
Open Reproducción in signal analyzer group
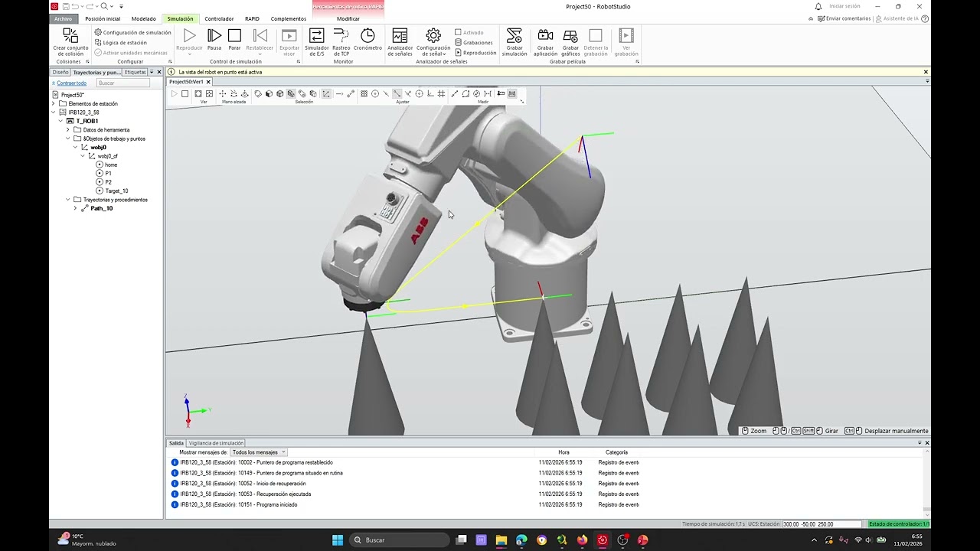click(x=475, y=53)
